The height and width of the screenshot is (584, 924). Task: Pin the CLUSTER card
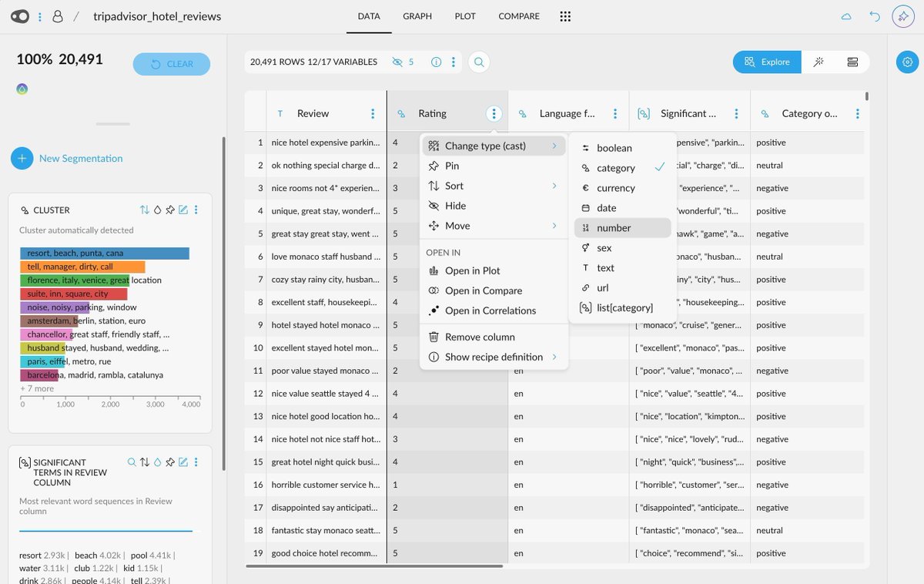[170, 210]
